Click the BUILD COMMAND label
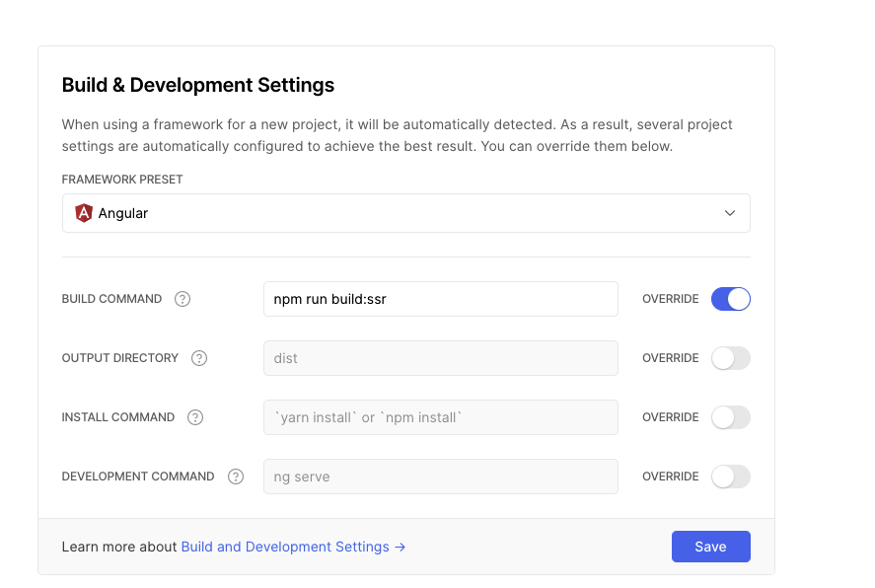The image size is (875, 588). pyautogui.click(x=111, y=299)
